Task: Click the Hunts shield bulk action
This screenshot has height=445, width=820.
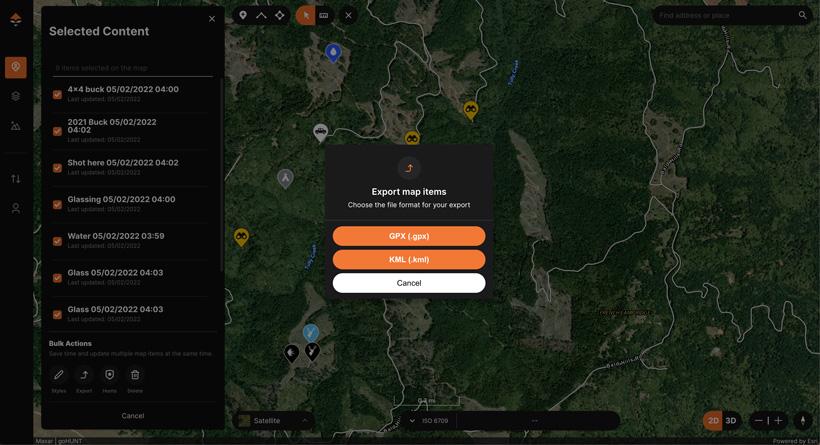Action: tap(109, 375)
